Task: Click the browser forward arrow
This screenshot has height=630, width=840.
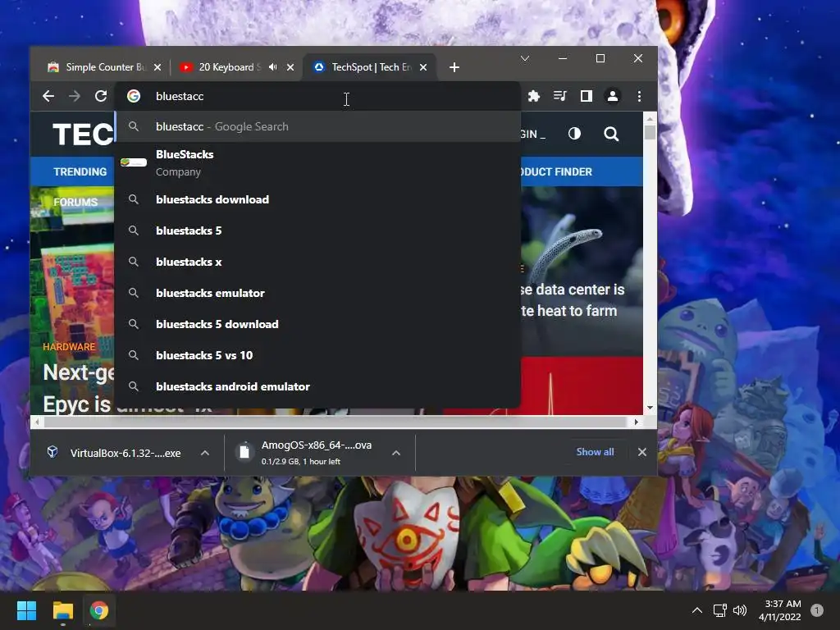Action: [x=75, y=96]
